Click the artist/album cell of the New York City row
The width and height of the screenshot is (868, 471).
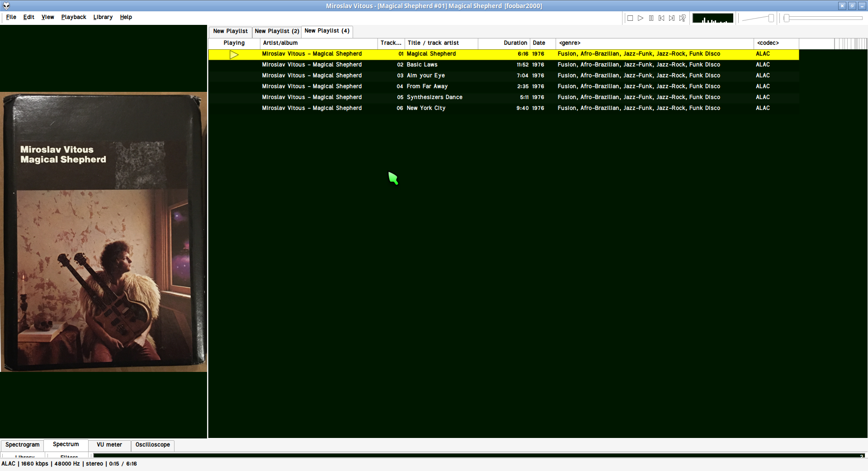pos(312,108)
